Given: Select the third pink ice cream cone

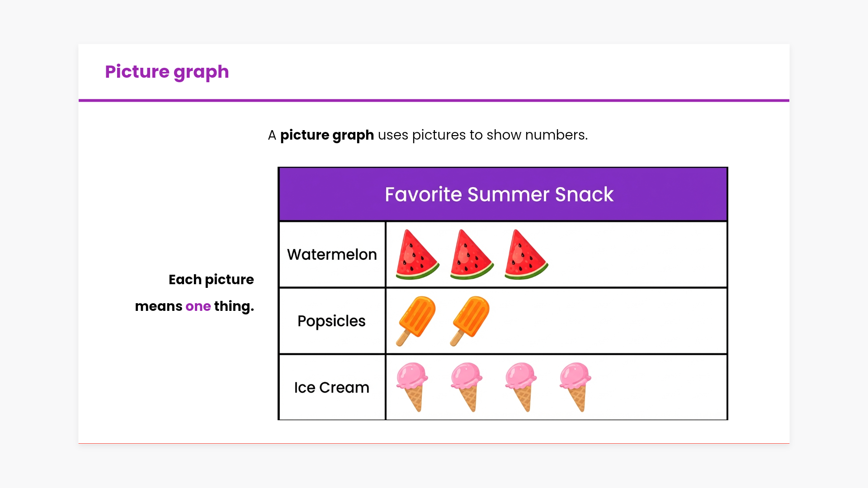Looking at the screenshot, I should point(521,386).
